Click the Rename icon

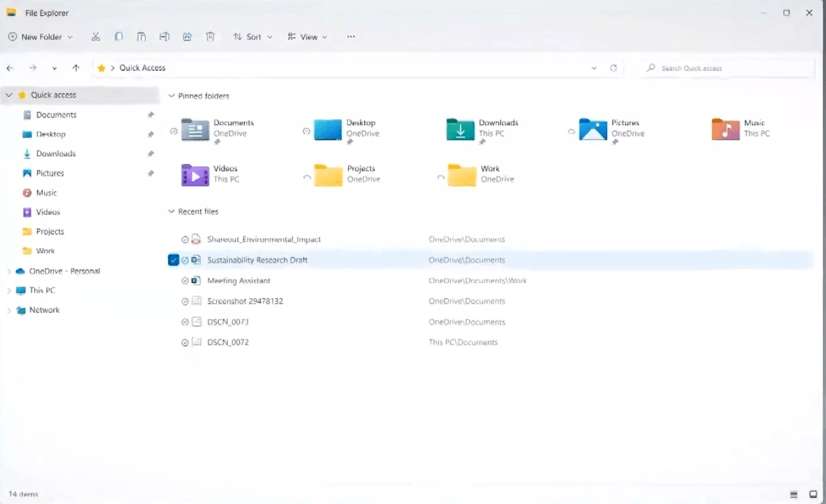point(164,36)
